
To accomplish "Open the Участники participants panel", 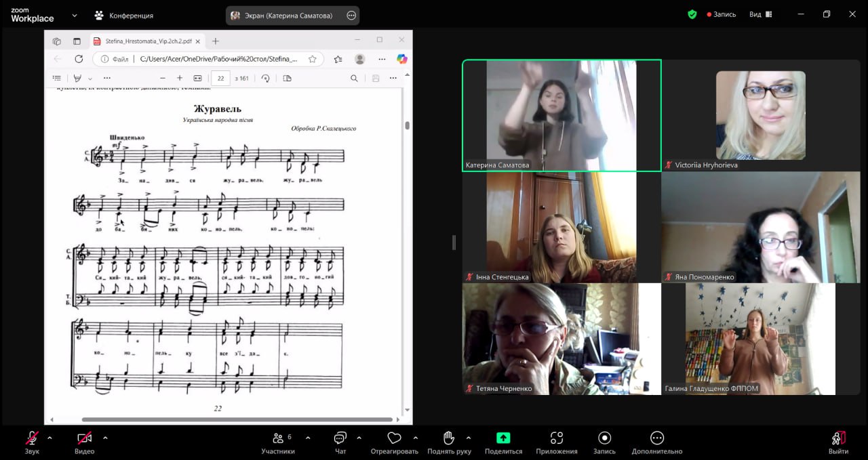I will click(278, 442).
